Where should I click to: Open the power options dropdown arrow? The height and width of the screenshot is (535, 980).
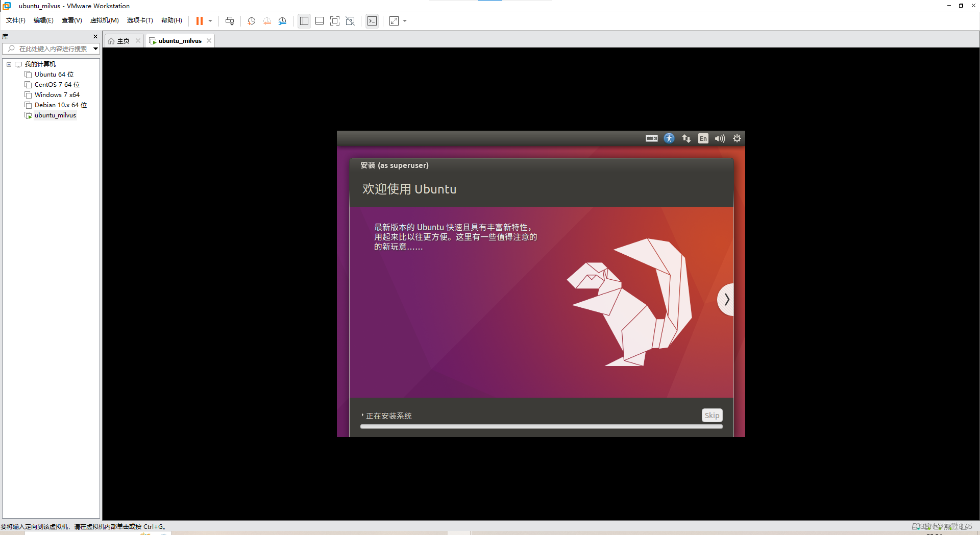click(210, 21)
